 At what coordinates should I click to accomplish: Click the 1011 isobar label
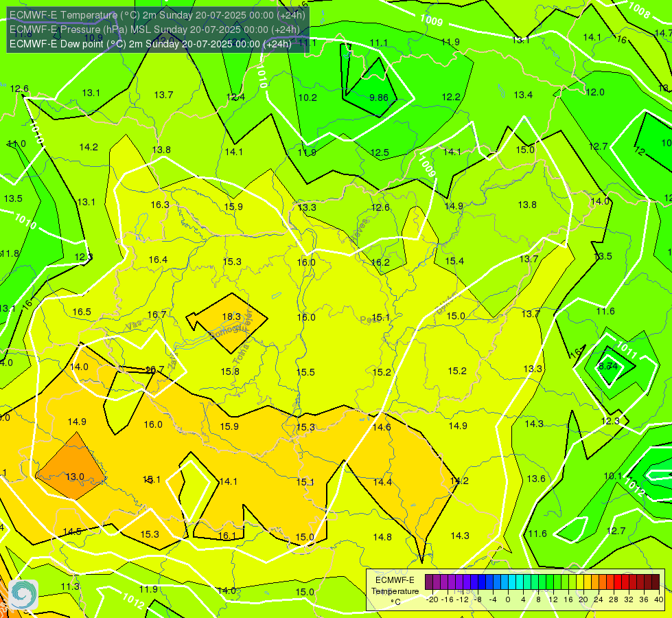(x=626, y=350)
